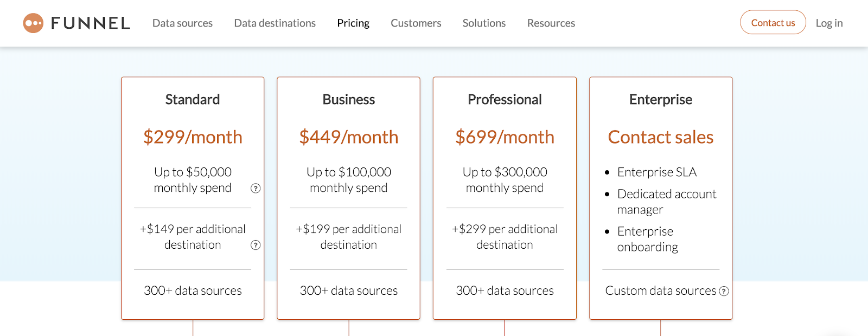
Task: Select the Standard pricing card
Action: (193, 198)
